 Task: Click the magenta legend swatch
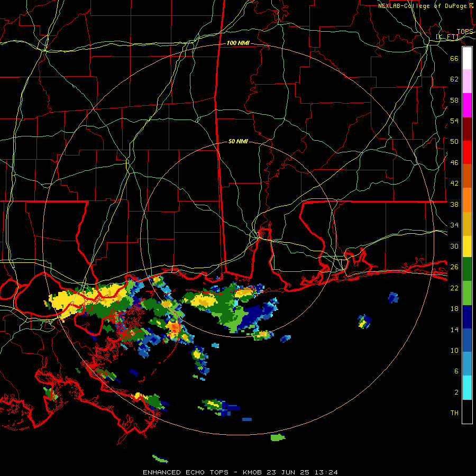pyautogui.click(x=467, y=105)
